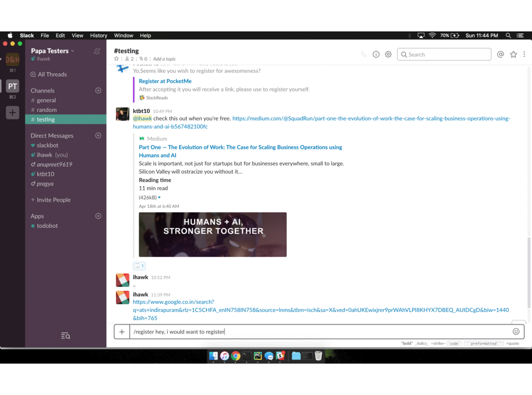This screenshot has width=532, height=395.
Task: Attach a file with the plus button
Action: pyautogui.click(x=122, y=332)
